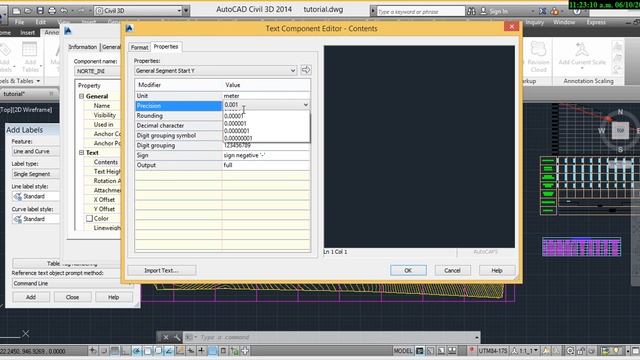This screenshot has height=360, width=640.
Task: Open the Properties dropdown showing General Segment Start Y
Action: [216, 71]
